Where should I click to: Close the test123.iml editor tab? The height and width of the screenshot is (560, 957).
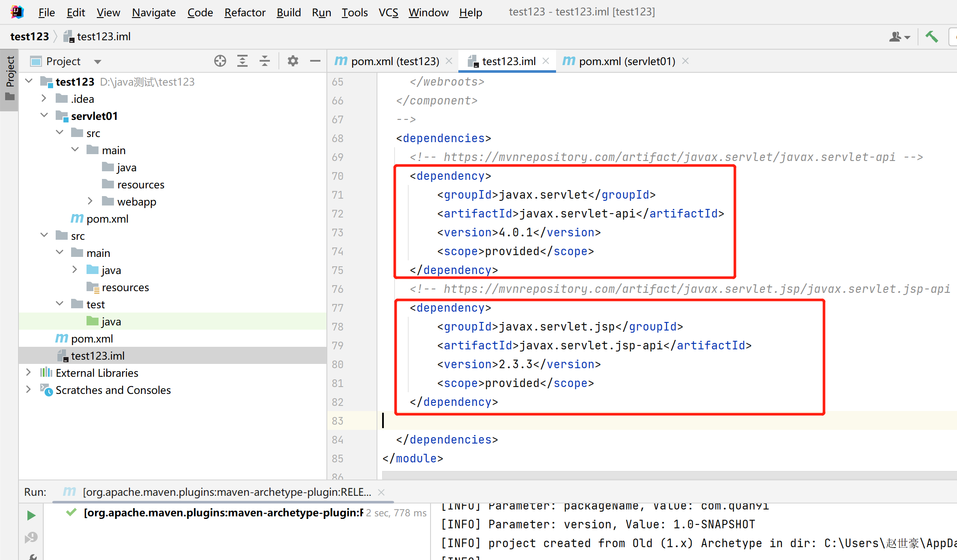click(x=546, y=61)
